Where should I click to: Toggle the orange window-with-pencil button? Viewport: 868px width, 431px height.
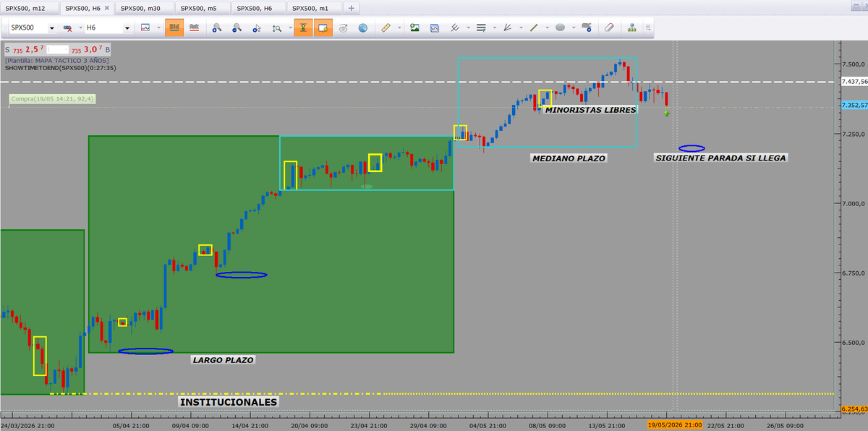click(323, 28)
